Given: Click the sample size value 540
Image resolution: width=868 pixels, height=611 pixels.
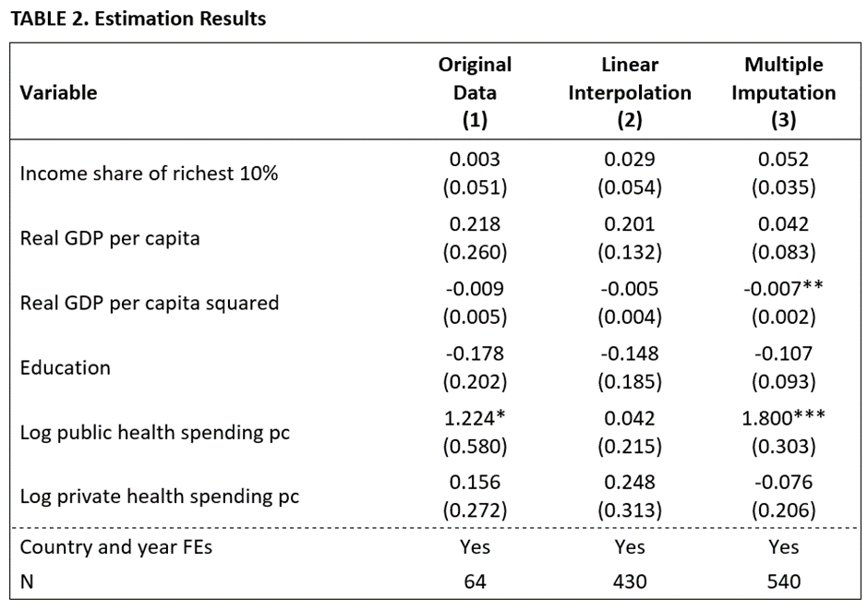Looking at the screenshot, I should 783,581.
